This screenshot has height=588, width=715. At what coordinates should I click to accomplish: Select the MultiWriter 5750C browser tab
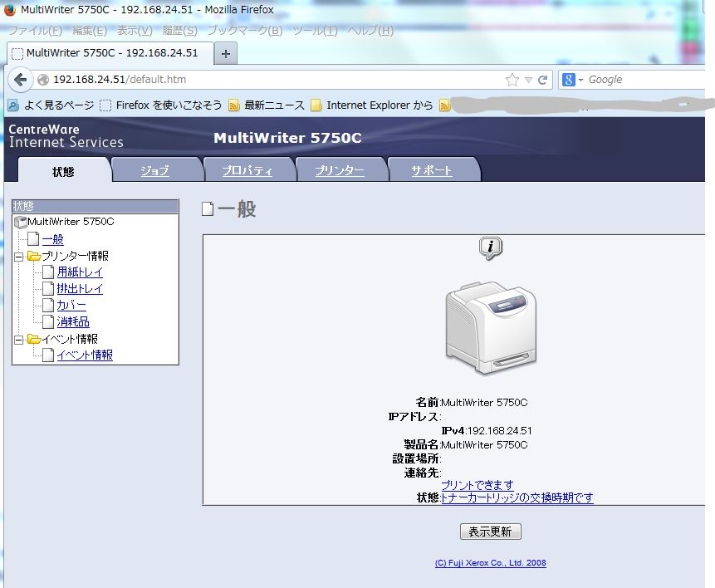pyautogui.click(x=110, y=53)
